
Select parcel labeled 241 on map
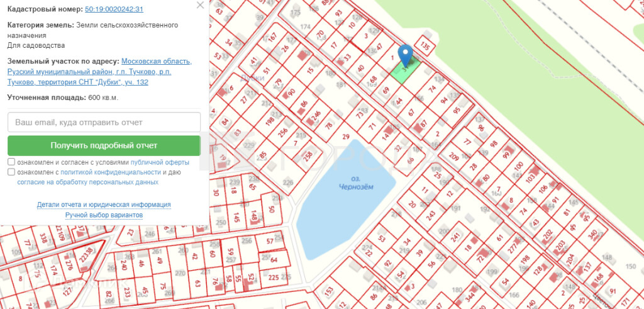pyautogui.click(x=455, y=237)
